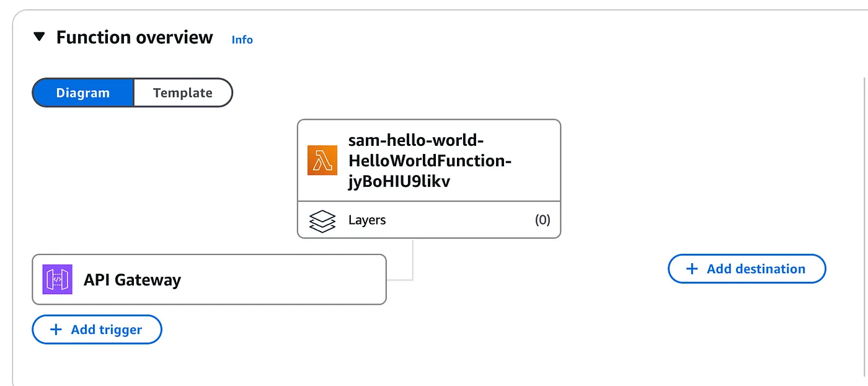This screenshot has width=868, height=386.
Task: Select the sam-hello-world function name text
Action: pos(430,161)
